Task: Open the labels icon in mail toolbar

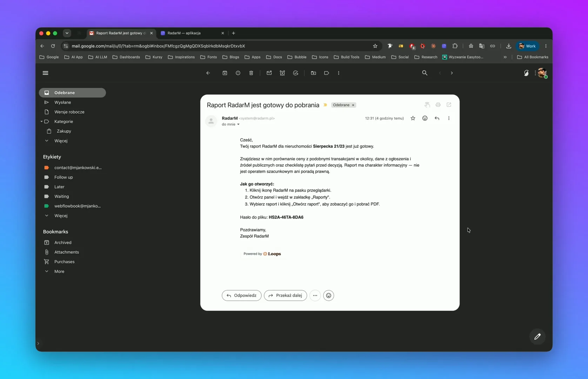Action: [x=327, y=73]
